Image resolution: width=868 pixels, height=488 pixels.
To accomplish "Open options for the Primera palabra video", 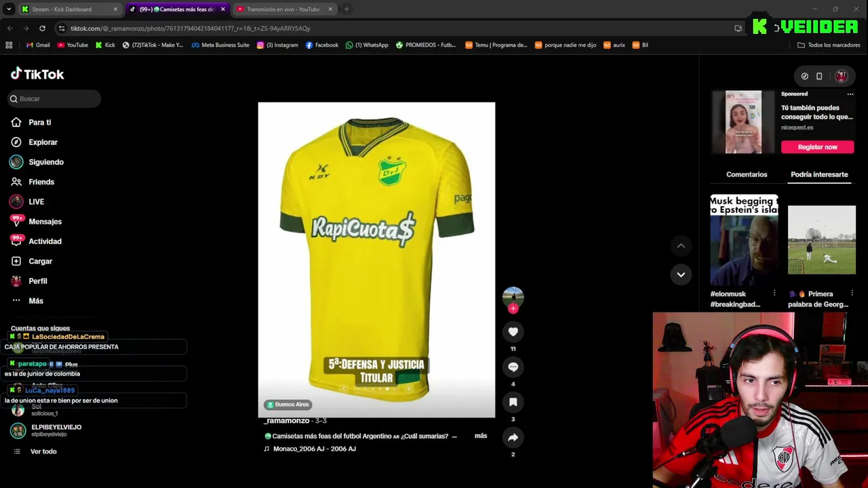I will click(x=852, y=293).
